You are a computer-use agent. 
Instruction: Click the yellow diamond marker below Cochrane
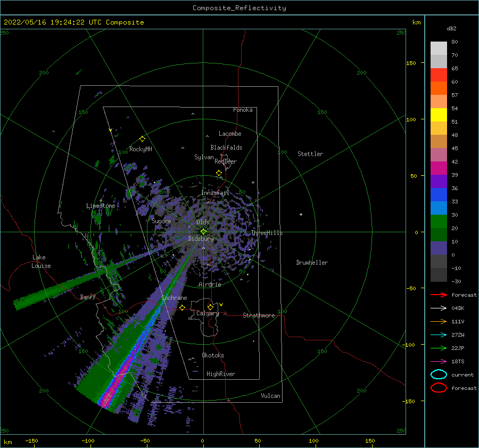pyautogui.click(x=182, y=307)
